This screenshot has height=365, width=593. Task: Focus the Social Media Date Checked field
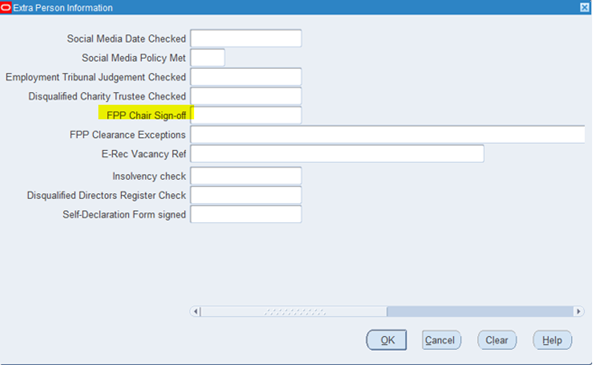[x=246, y=38]
